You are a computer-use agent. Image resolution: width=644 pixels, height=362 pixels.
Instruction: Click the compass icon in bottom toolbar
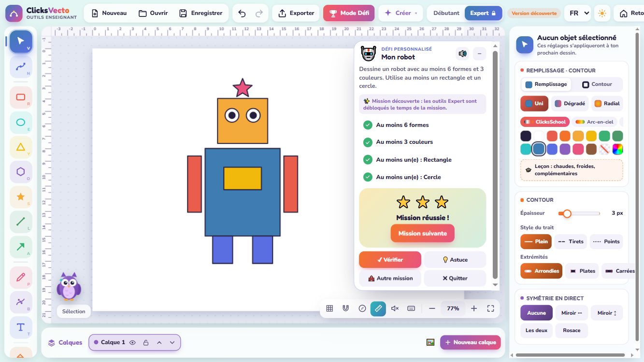tap(362, 308)
